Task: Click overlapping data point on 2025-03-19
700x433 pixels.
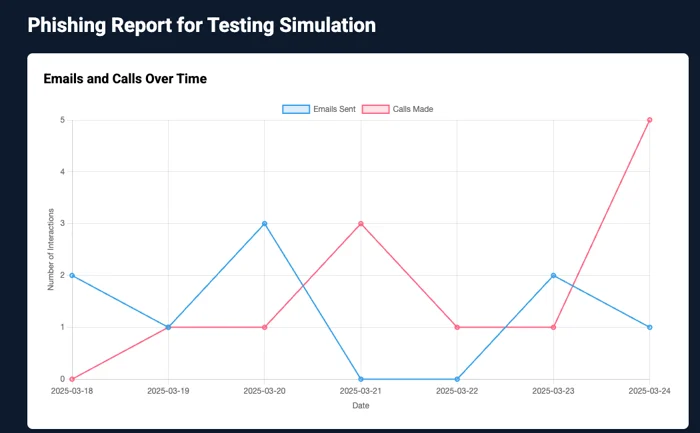Action: click(168, 327)
